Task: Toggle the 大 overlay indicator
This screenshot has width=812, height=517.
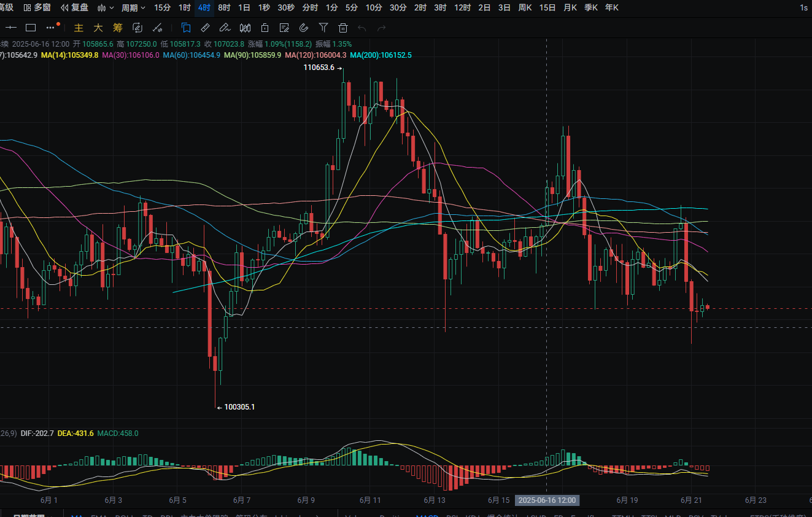Action: pyautogui.click(x=98, y=28)
